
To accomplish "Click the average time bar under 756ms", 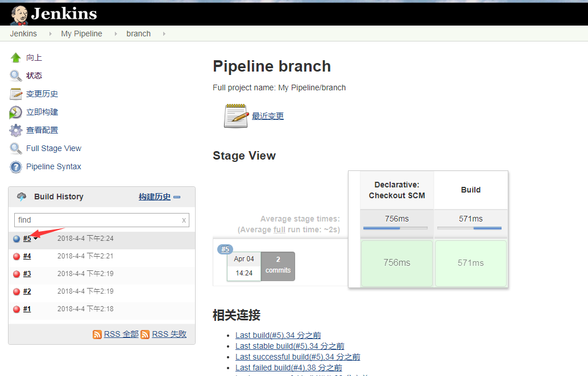I will click(x=395, y=228).
